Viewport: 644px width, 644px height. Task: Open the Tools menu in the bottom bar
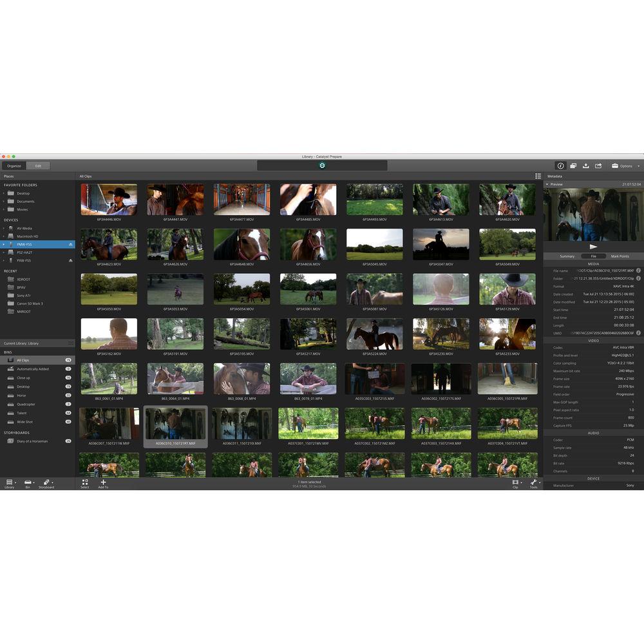pos(533,483)
